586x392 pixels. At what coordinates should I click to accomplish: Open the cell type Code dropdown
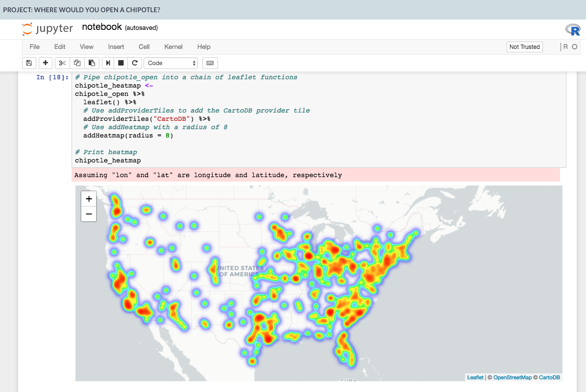point(171,63)
